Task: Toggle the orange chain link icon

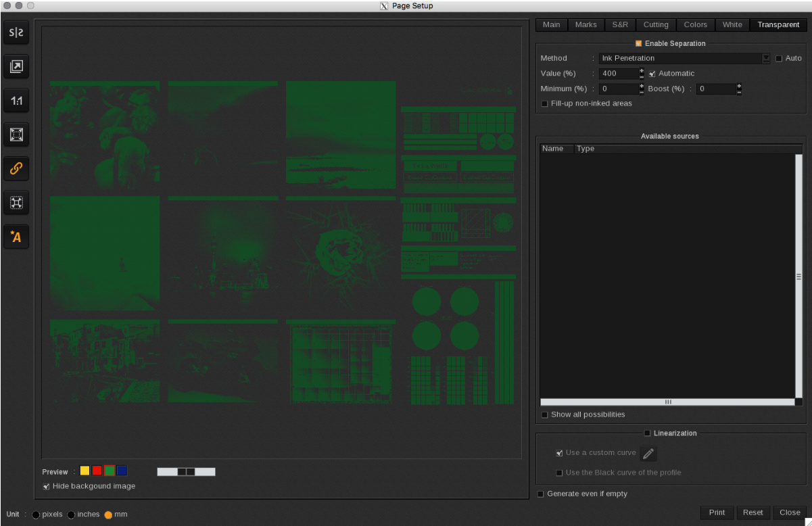Action: point(16,168)
